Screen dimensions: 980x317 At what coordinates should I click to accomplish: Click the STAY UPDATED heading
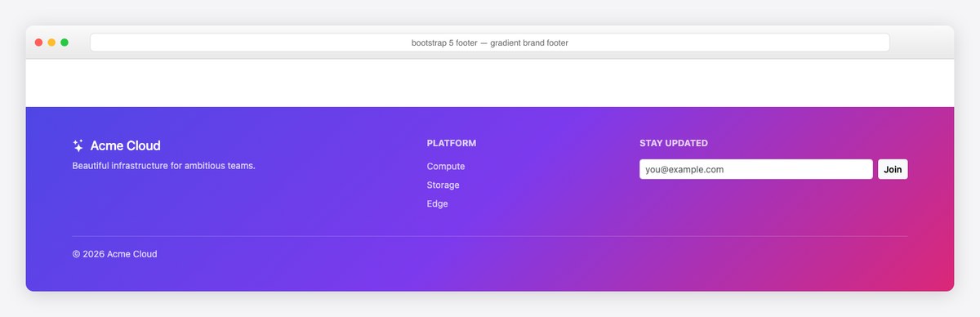click(674, 143)
